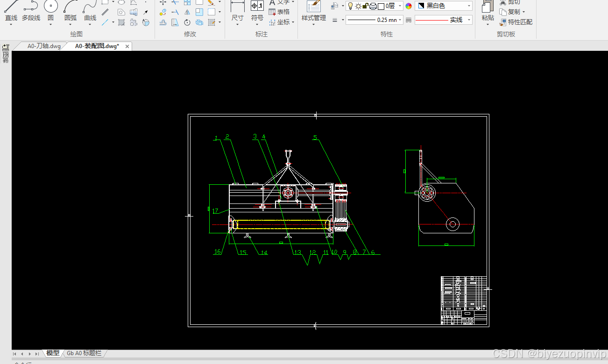Toggle layer freeze sun icon
Image resolution: width=608 pixels, height=364 pixels.
coord(358,6)
